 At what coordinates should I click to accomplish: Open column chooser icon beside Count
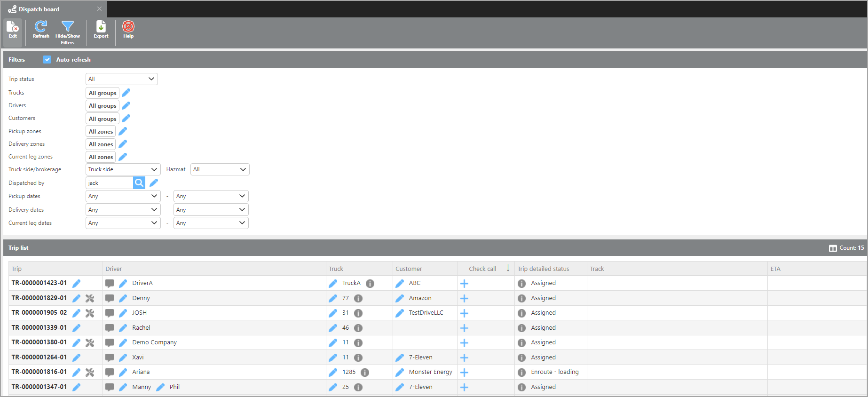click(833, 248)
